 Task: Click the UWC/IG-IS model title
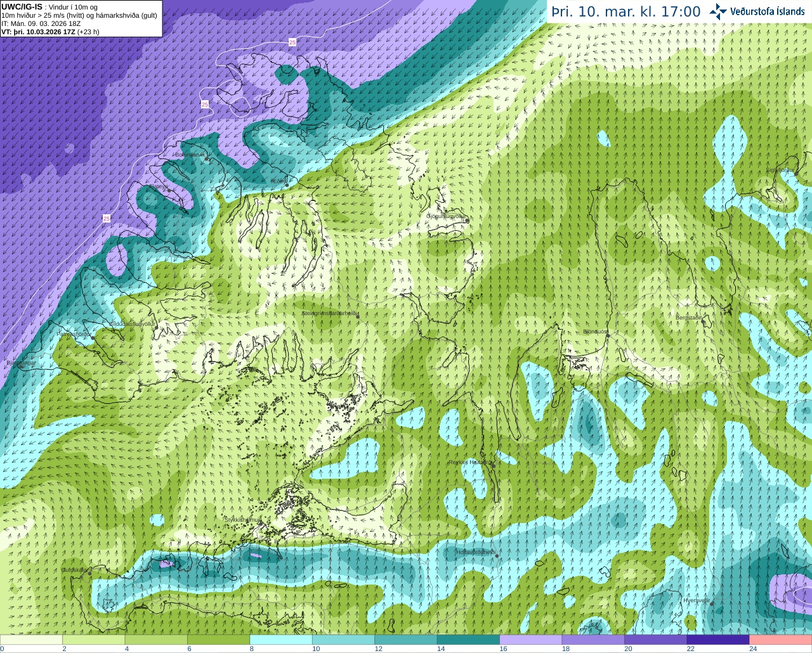point(22,7)
